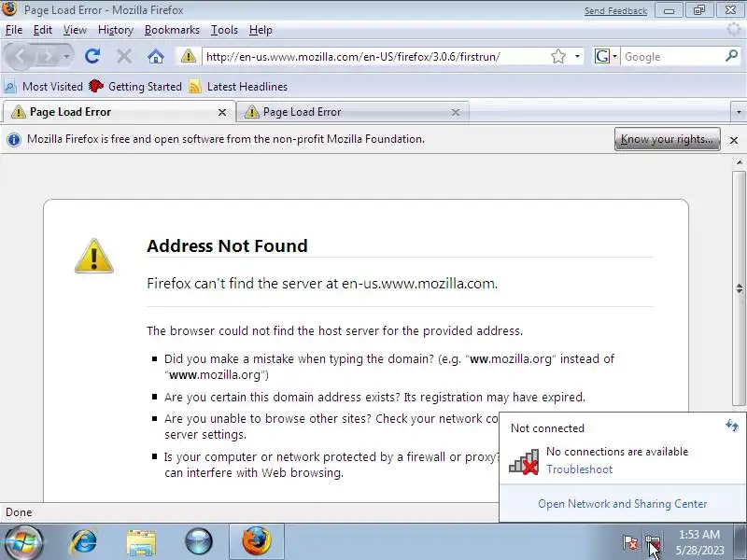Launch Internet Explorer from taskbar
Screen dimensions: 747x560
pyautogui.click(x=83, y=542)
